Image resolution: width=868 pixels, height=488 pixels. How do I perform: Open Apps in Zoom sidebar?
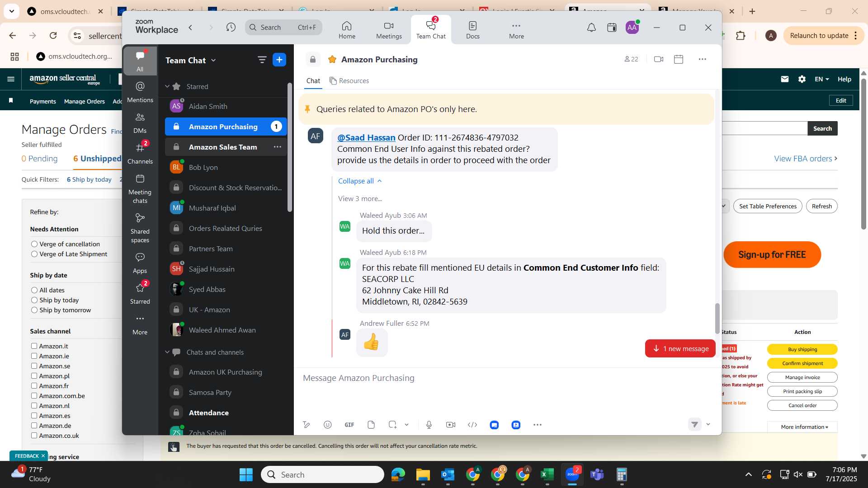[140, 263]
